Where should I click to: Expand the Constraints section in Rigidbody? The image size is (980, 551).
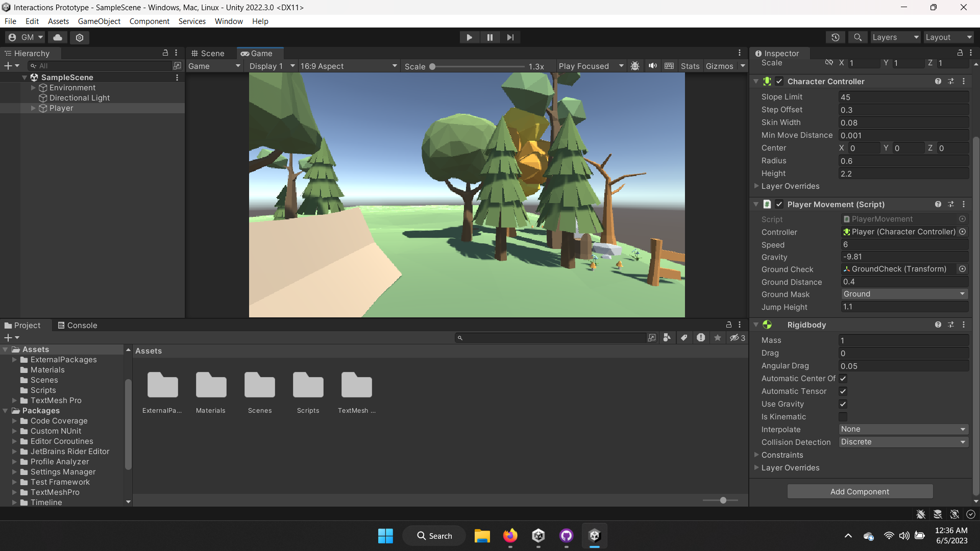[757, 455]
